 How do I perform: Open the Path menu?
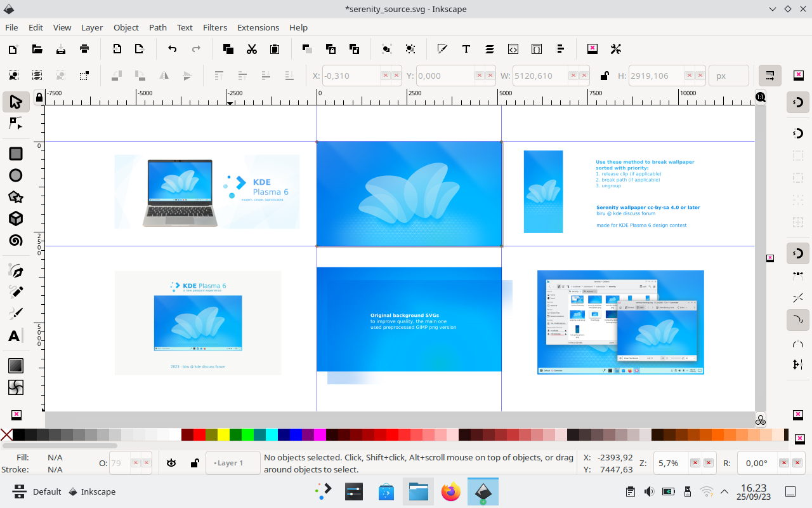[x=158, y=27]
